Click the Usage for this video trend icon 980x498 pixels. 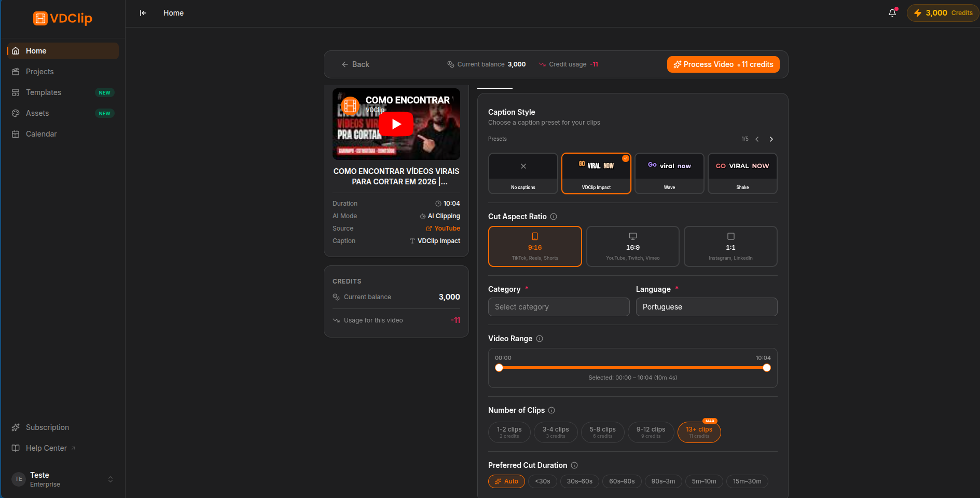tap(336, 320)
